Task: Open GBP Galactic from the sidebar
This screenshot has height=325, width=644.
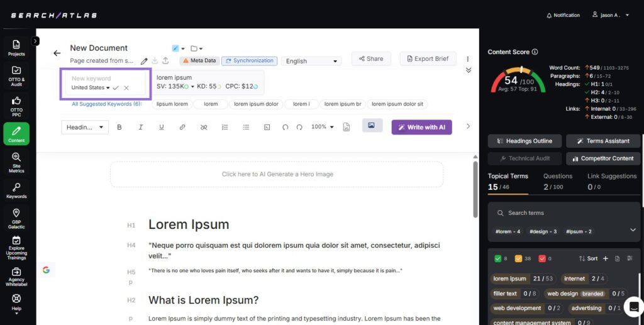Action: pos(16,218)
